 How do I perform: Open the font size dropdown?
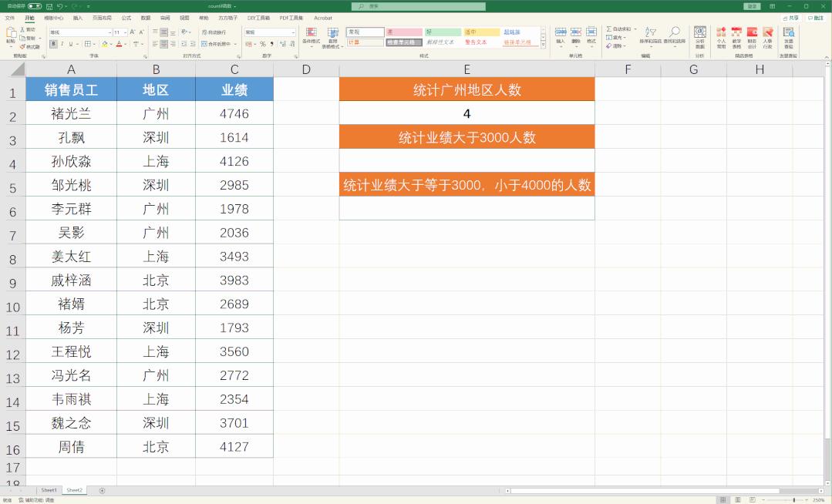pyautogui.click(x=126, y=32)
